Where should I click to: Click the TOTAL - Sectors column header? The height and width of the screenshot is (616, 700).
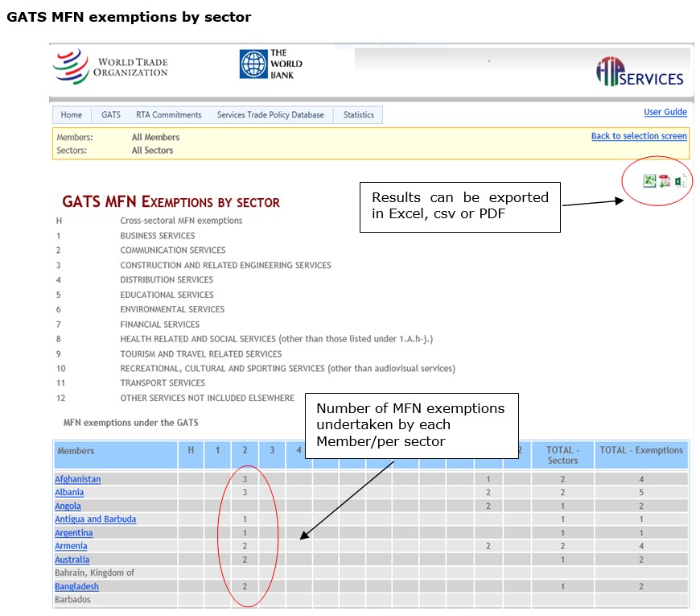click(562, 455)
